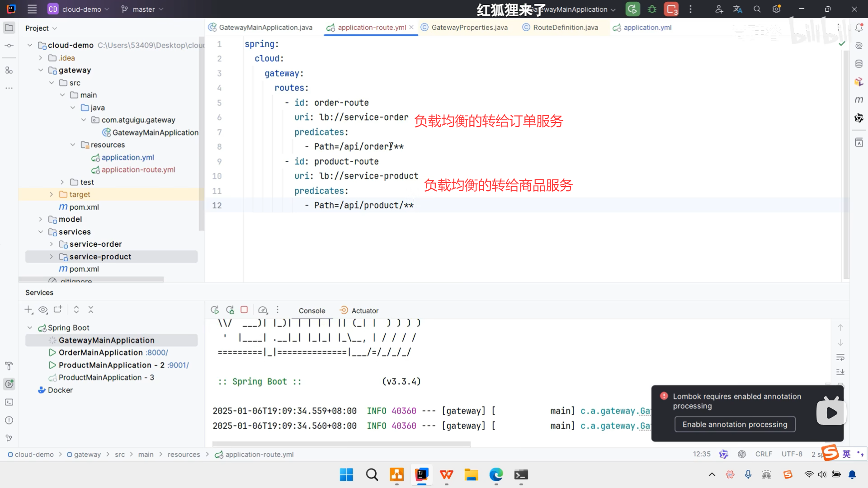Open the Database tool window icon
Image resolution: width=868 pixels, height=488 pixels.
859,64
